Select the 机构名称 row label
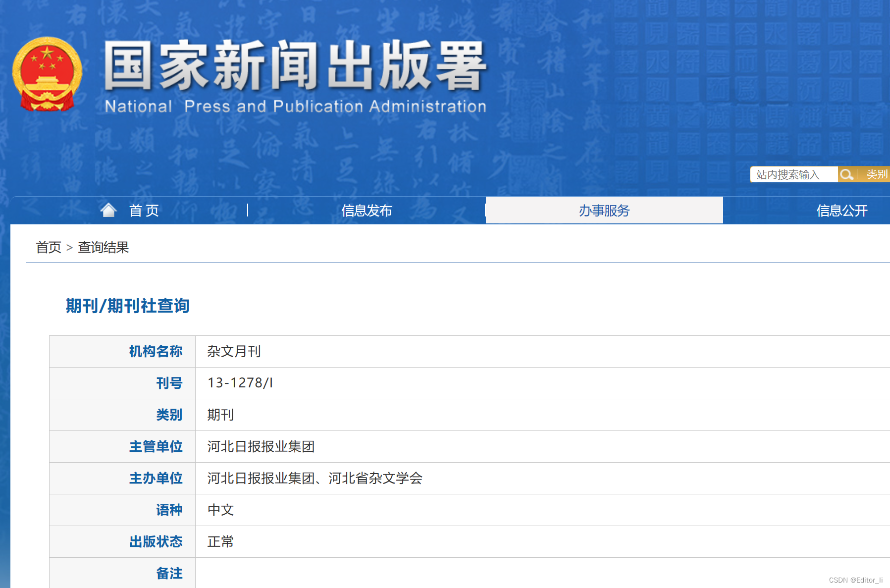The height and width of the screenshot is (588, 890). [156, 351]
